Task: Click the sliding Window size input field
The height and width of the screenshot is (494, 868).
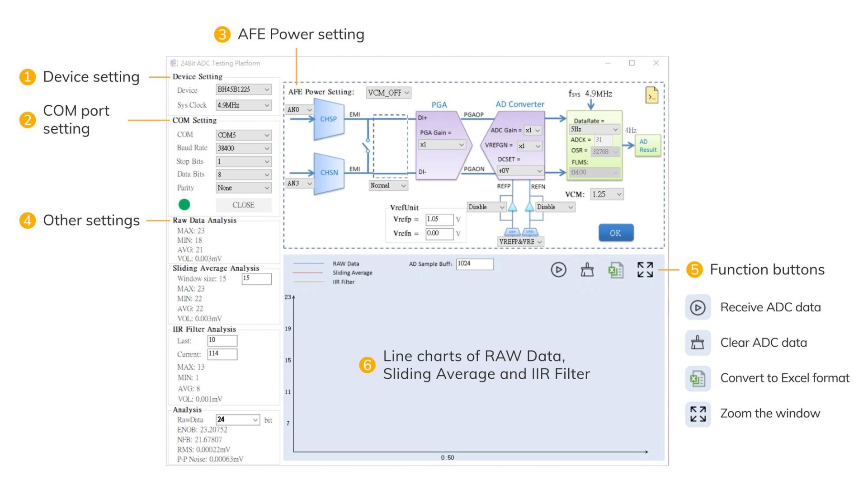Action: click(x=256, y=279)
